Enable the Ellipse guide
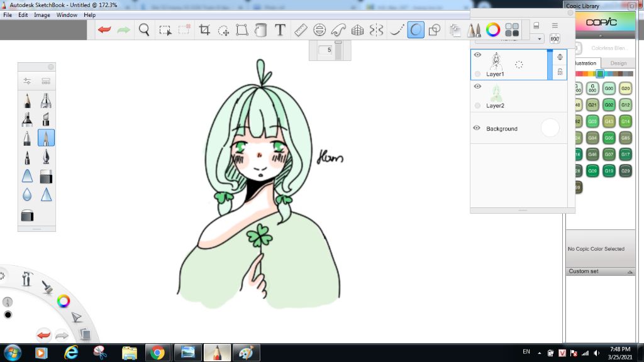This screenshot has width=644, height=362. 319,30
